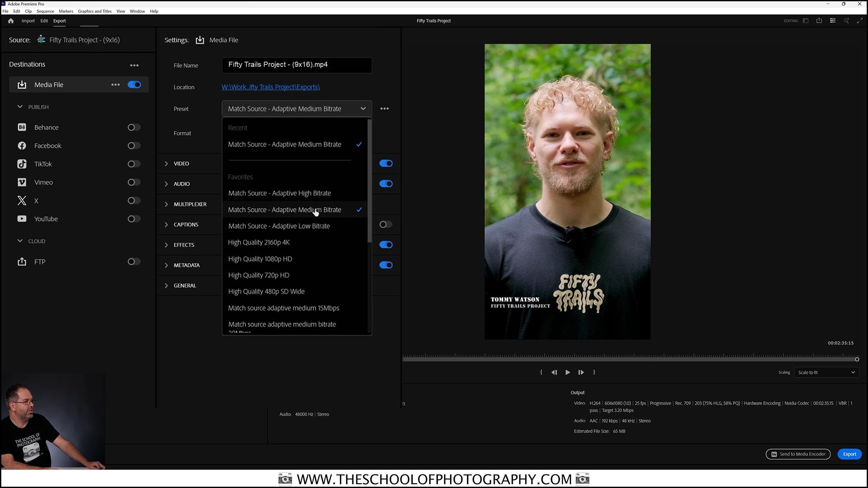Click the YouTube destination icon
The height and width of the screenshot is (488, 868).
pyautogui.click(x=22, y=219)
